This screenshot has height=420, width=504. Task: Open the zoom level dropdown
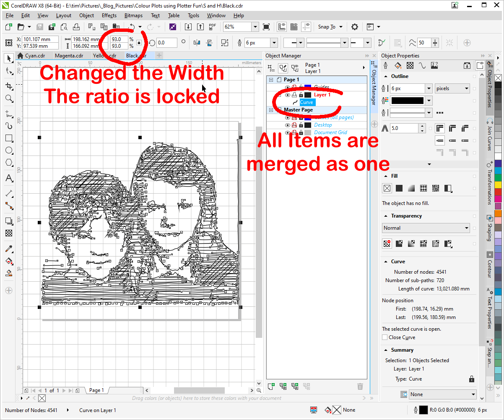coord(255,26)
